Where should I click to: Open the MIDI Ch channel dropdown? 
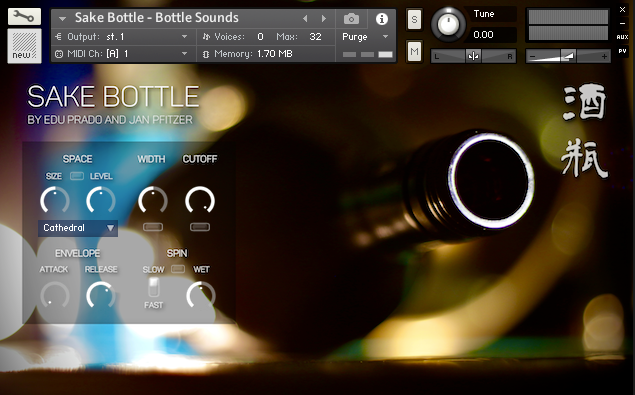121,53
